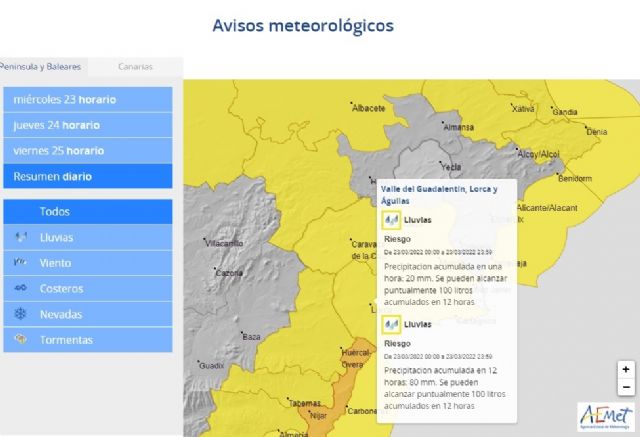Zoom out the map with the minus button
The width and height of the screenshot is (640, 437).
point(626,387)
